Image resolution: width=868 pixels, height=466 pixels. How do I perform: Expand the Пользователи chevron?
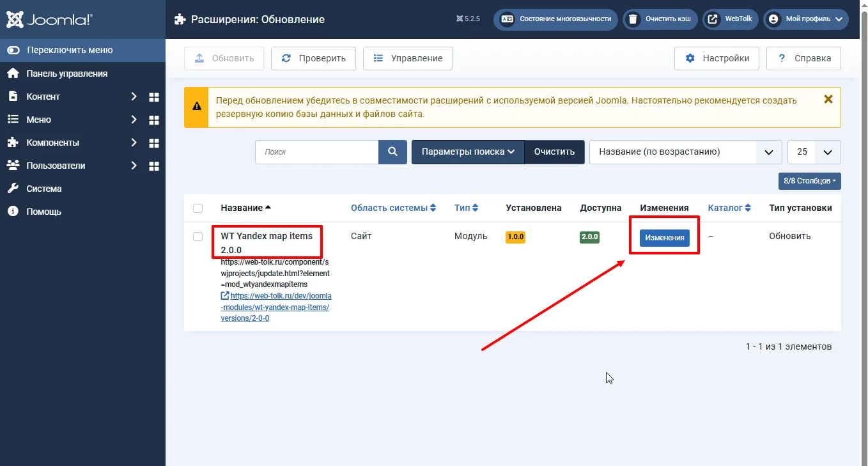tap(134, 166)
